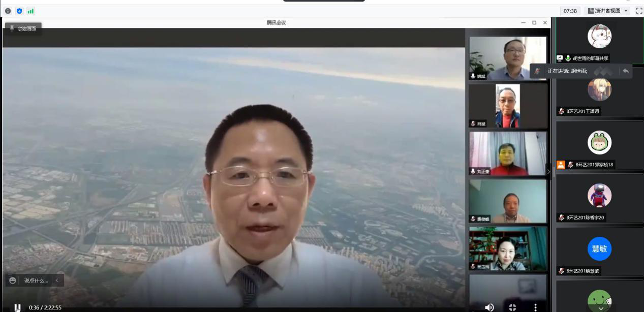
Task: Click the emoji smiley icon
Action: (13, 280)
